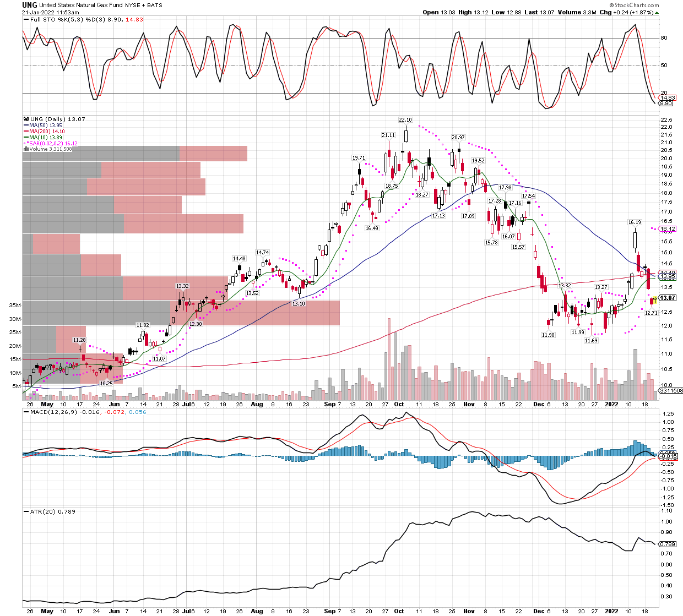Viewport: 683px width, 616px height.
Task: Click the 19.52 price label
Action: coord(478,161)
